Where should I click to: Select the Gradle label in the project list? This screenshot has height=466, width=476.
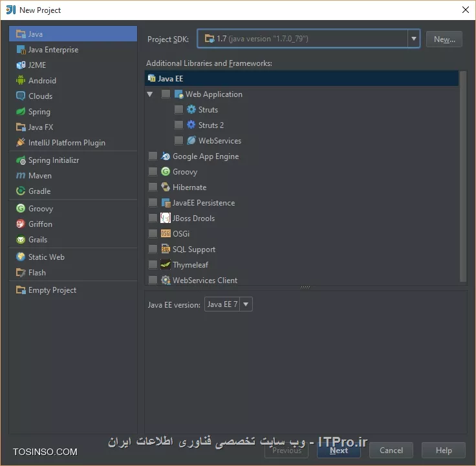pos(39,191)
